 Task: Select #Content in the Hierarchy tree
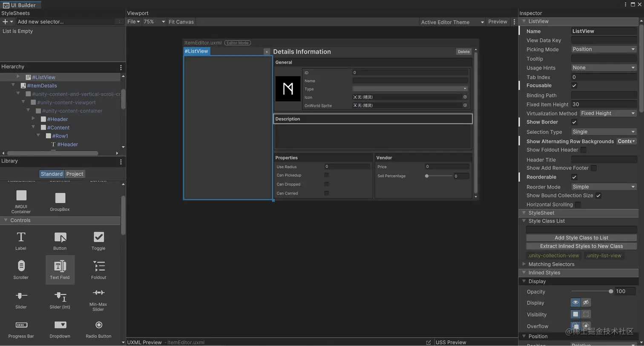point(58,127)
